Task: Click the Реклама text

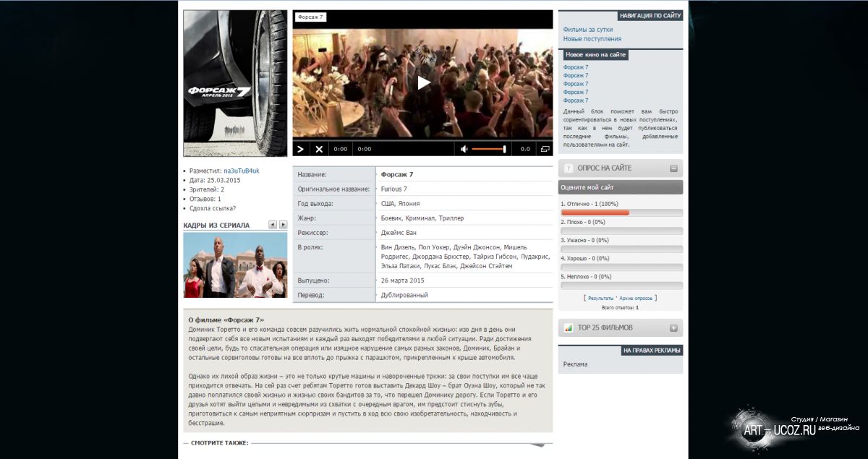Action: point(576,364)
